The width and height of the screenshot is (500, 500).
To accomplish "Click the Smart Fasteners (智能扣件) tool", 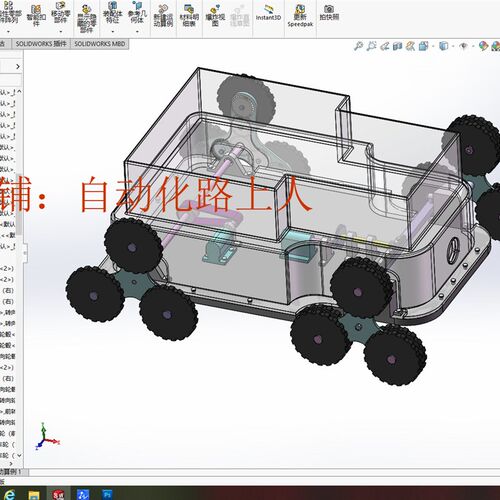I will (36, 15).
